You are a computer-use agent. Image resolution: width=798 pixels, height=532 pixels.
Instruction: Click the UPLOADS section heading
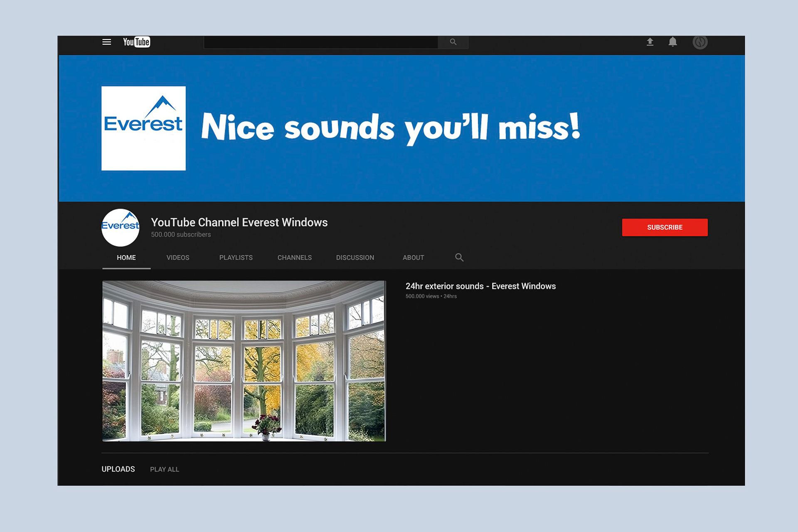(118, 469)
